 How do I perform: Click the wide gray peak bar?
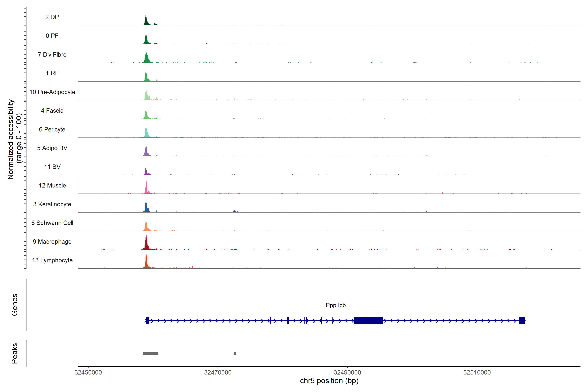150,353
